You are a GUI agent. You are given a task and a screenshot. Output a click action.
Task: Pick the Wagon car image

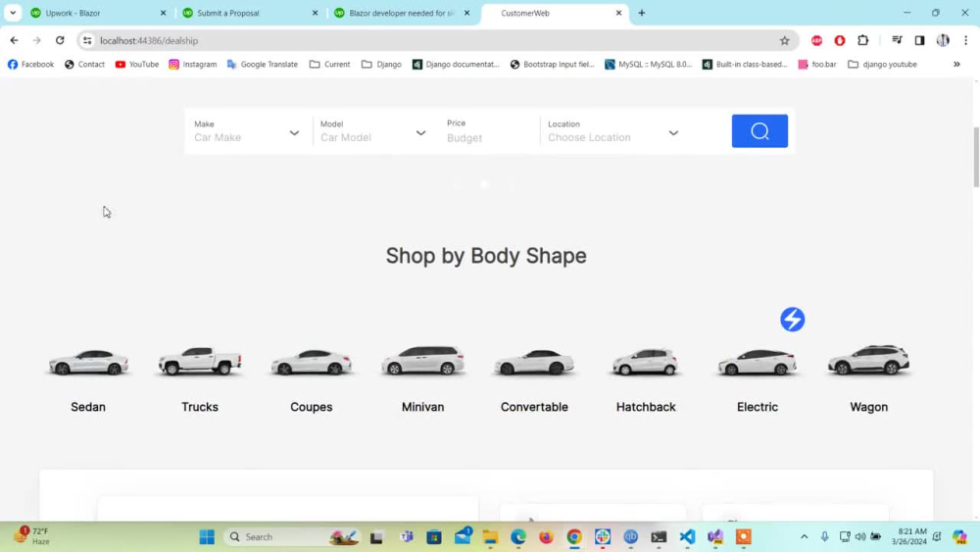pyautogui.click(x=868, y=360)
